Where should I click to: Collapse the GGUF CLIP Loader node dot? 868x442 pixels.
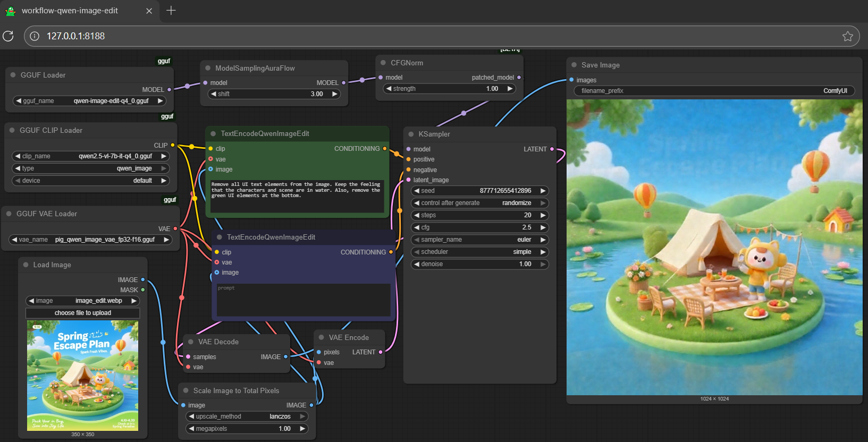pos(12,130)
